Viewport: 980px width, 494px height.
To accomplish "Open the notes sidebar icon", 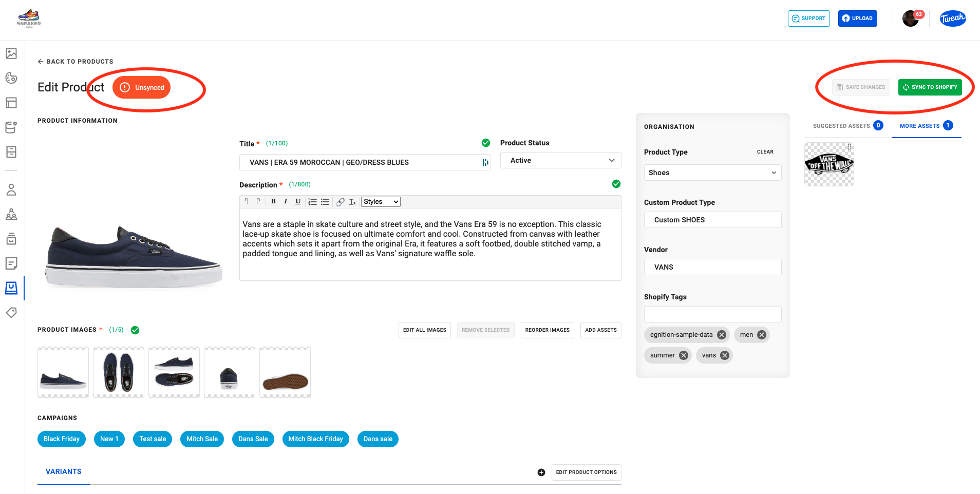I will (11, 263).
